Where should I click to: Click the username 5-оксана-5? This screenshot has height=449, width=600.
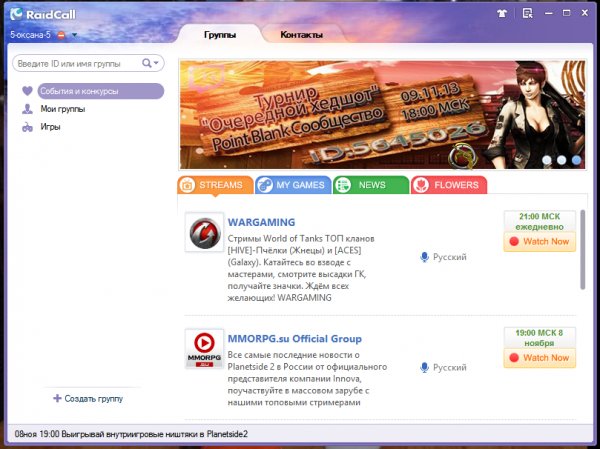(30, 35)
